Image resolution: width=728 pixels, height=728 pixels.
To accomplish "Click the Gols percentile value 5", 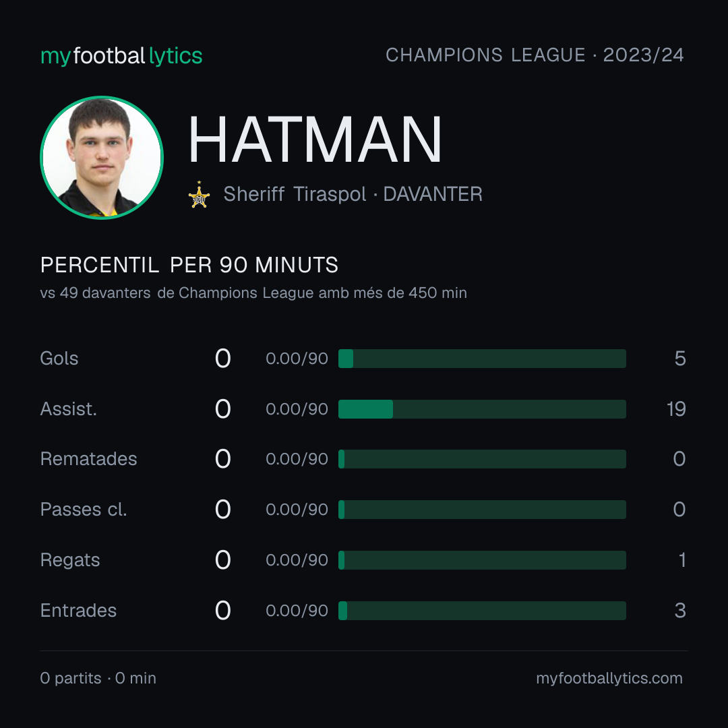I will click(x=680, y=359).
